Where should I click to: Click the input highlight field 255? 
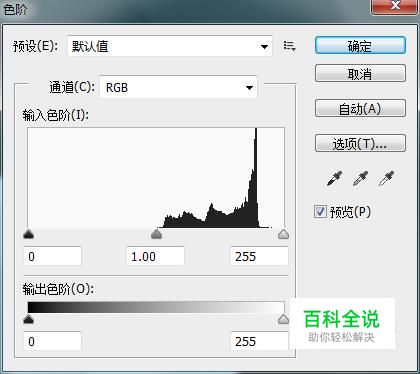point(259,256)
